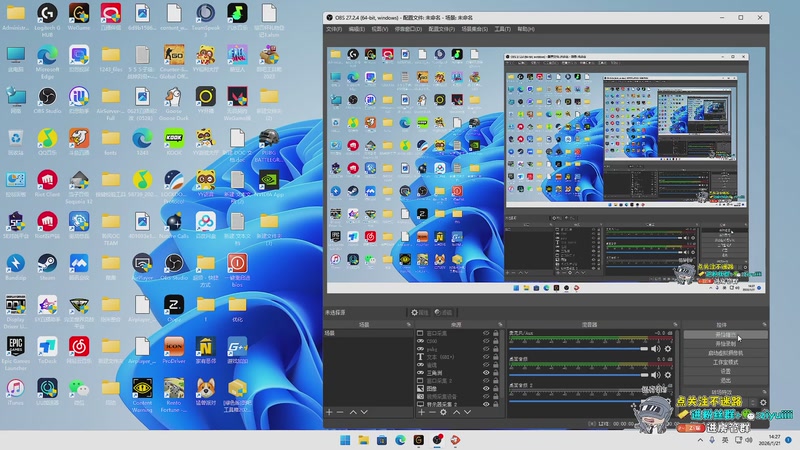
Task: Click the 开始推流 start streaming button
Action: pos(724,334)
